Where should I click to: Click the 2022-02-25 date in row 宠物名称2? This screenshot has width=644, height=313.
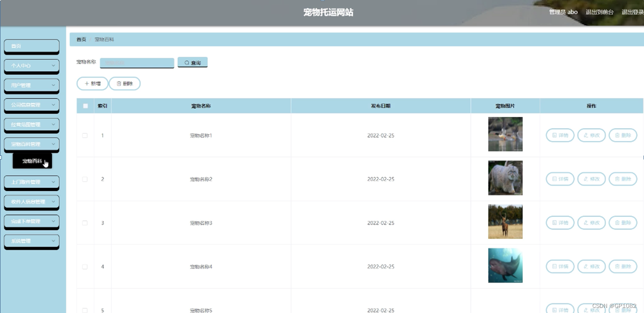(x=381, y=179)
